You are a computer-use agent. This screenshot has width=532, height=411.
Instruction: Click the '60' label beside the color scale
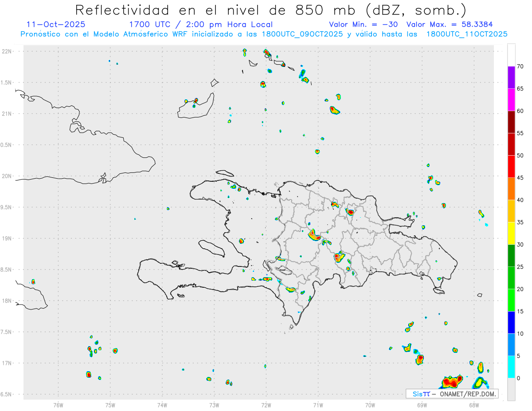click(520, 111)
